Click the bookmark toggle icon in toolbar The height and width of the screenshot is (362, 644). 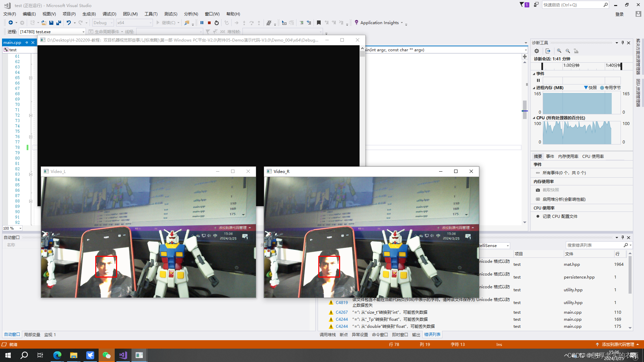pyautogui.click(x=319, y=23)
